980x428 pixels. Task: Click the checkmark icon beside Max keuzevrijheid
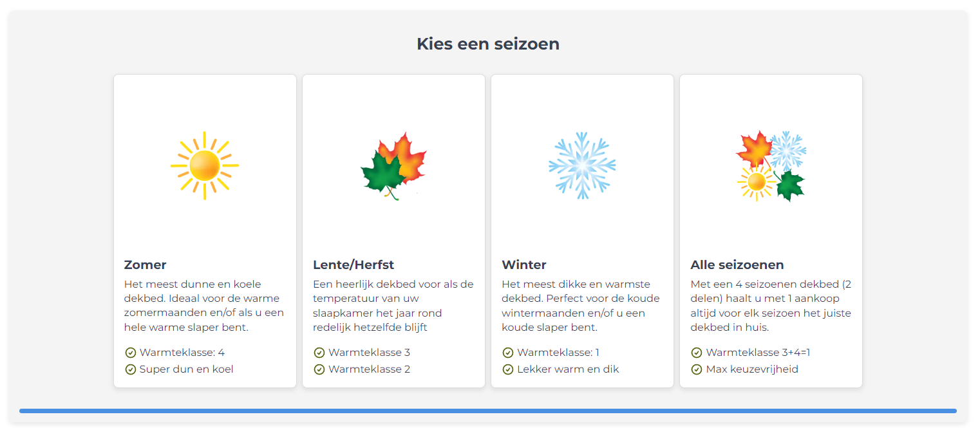pos(697,369)
